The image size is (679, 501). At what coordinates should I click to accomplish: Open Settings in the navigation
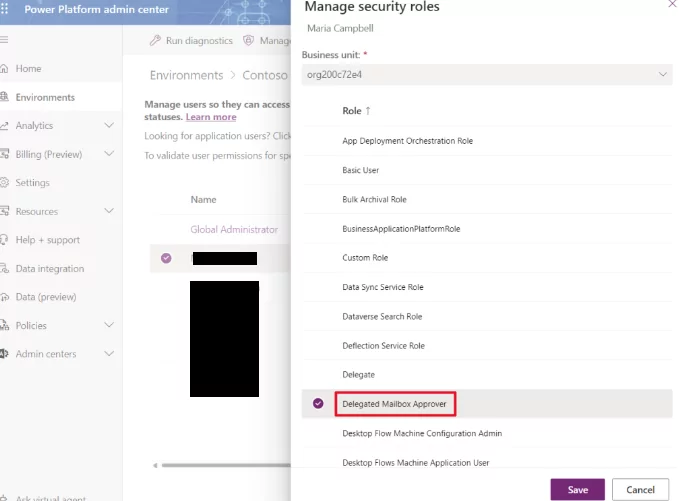coord(32,183)
